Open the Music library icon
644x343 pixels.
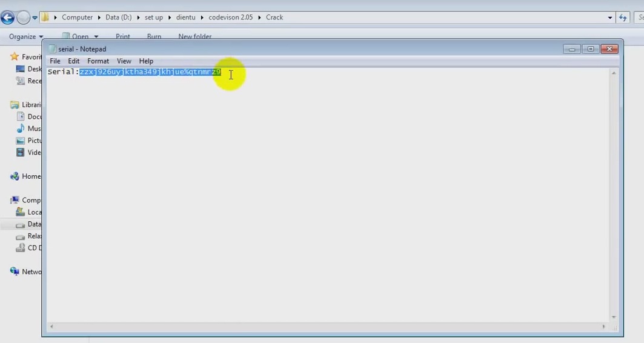[x=21, y=128]
